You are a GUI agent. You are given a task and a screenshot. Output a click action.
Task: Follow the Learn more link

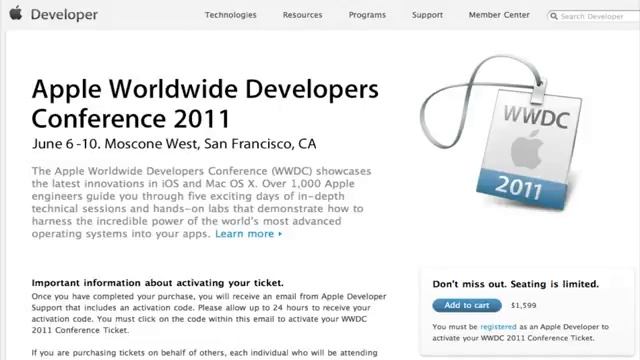coord(249,234)
